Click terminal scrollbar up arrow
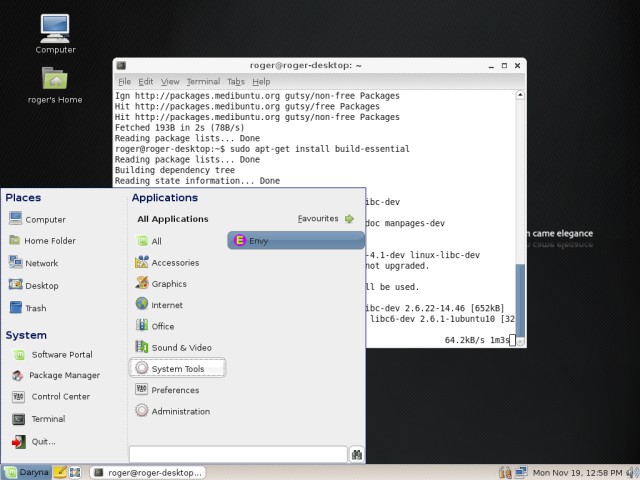 (520, 95)
